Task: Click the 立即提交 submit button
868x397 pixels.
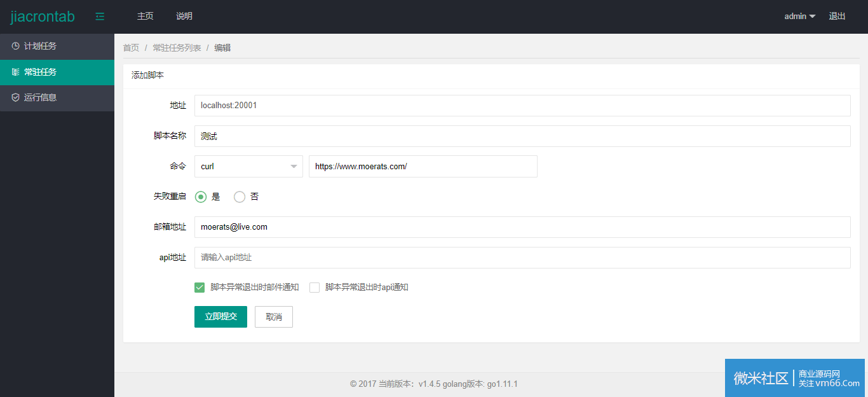Action: (220, 317)
